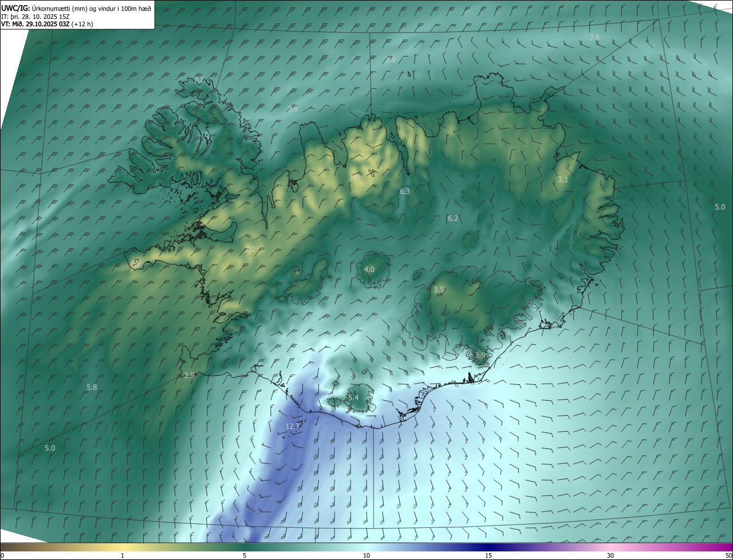
Task: Click the 5 tick on the color scale
Action: tap(245, 556)
